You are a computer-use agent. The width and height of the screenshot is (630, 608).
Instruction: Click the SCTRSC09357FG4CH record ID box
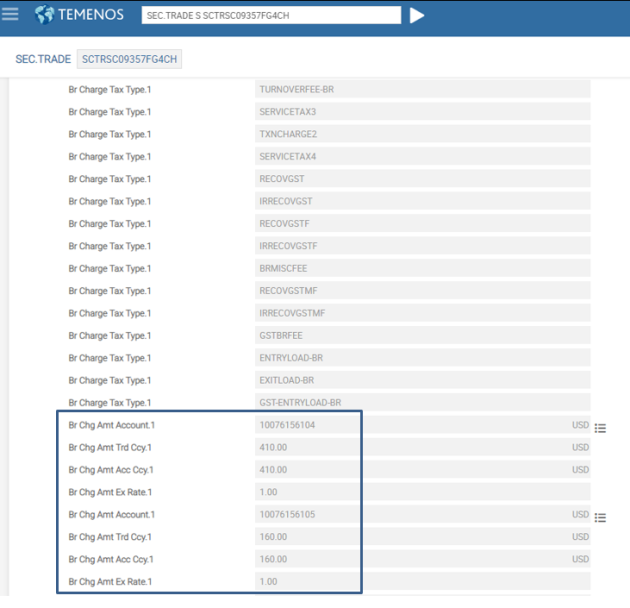tap(129, 59)
